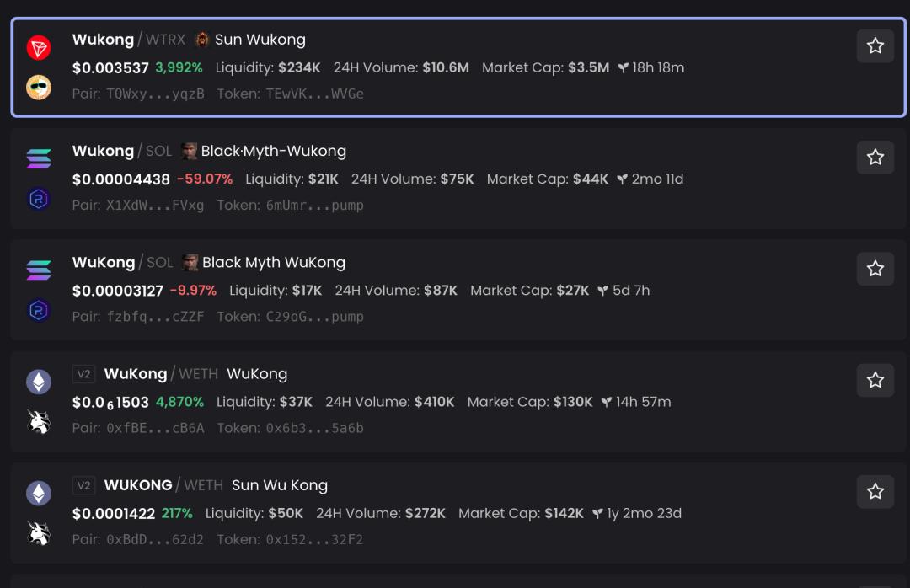Toggle star for Black Myth WuKong pair

point(875,269)
